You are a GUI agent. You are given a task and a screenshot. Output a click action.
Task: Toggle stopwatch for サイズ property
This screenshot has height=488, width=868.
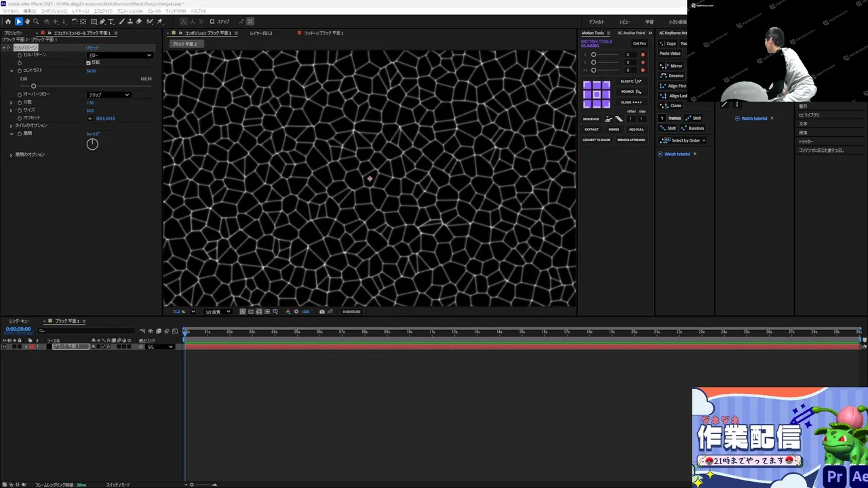coord(20,110)
